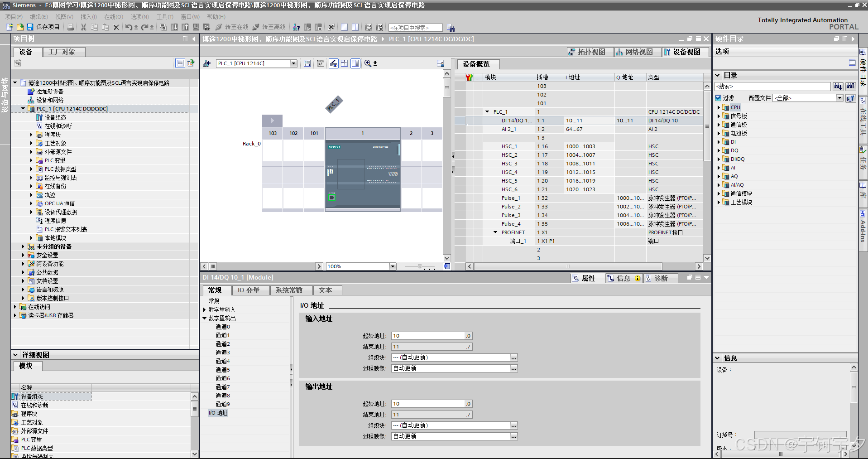This screenshot has width=868, height=459.
Task: Expand 数字量输入 in properties navigation
Action: click(205, 309)
